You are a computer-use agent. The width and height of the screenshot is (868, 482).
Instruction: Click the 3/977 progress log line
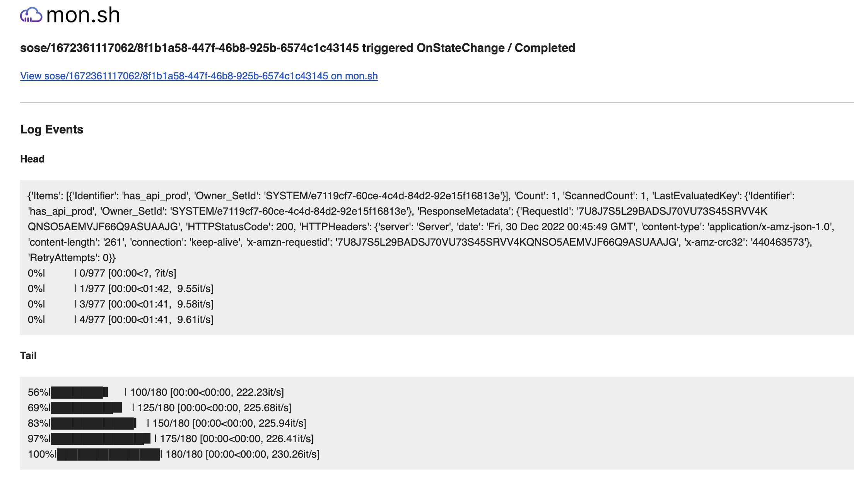(x=121, y=304)
